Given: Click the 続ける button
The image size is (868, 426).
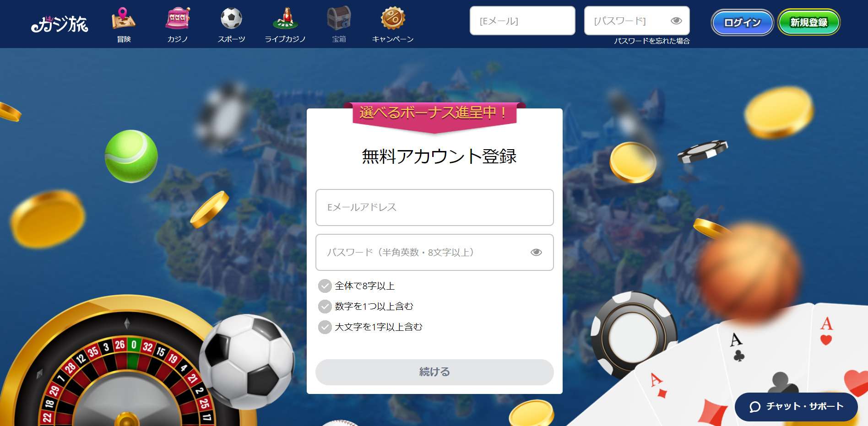Looking at the screenshot, I should (434, 372).
